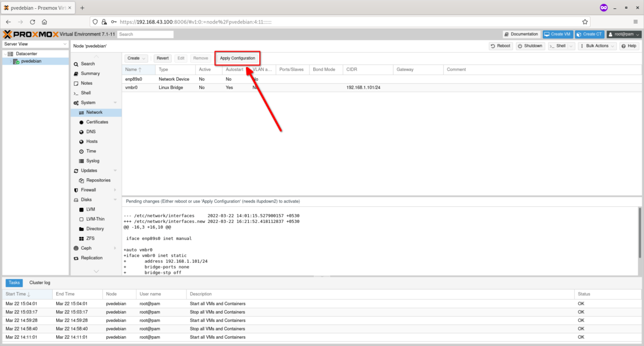Click the lock icon in address bar
This screenshot has width=644, height=346.
coord(105,22)
